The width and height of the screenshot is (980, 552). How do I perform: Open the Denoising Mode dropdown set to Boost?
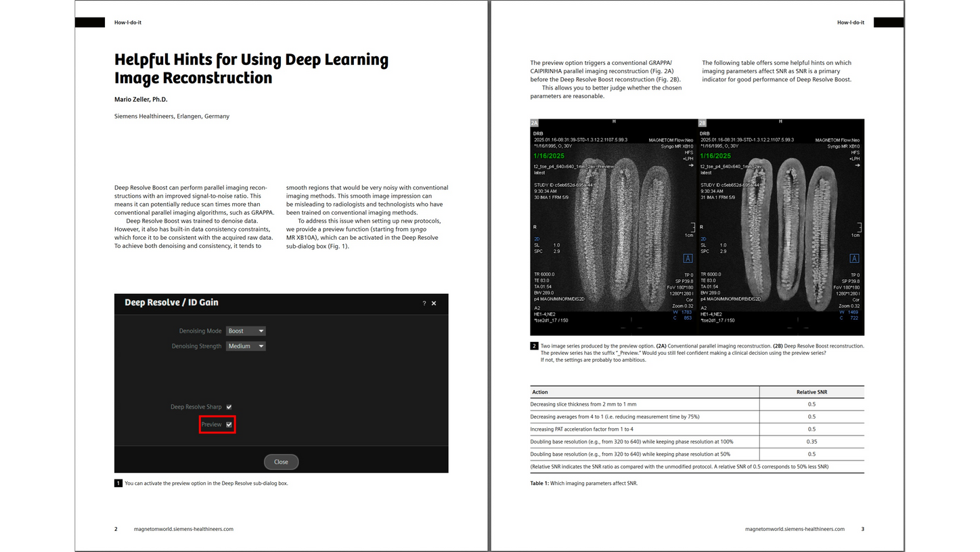click(246, 331)
